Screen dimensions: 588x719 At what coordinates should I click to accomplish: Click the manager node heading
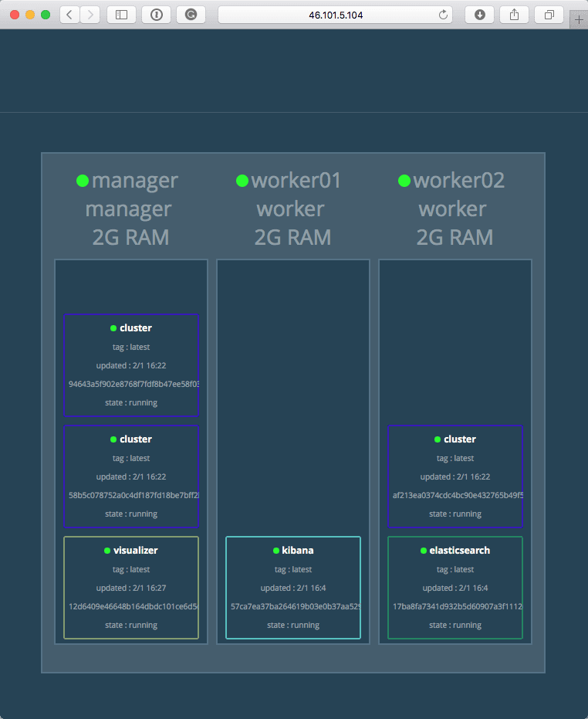tap(134, 181)
